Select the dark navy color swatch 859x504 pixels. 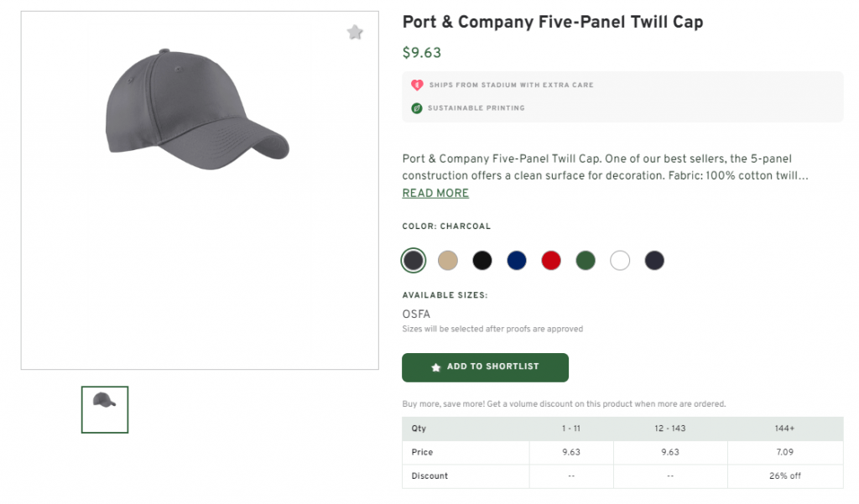click(654, 260)
